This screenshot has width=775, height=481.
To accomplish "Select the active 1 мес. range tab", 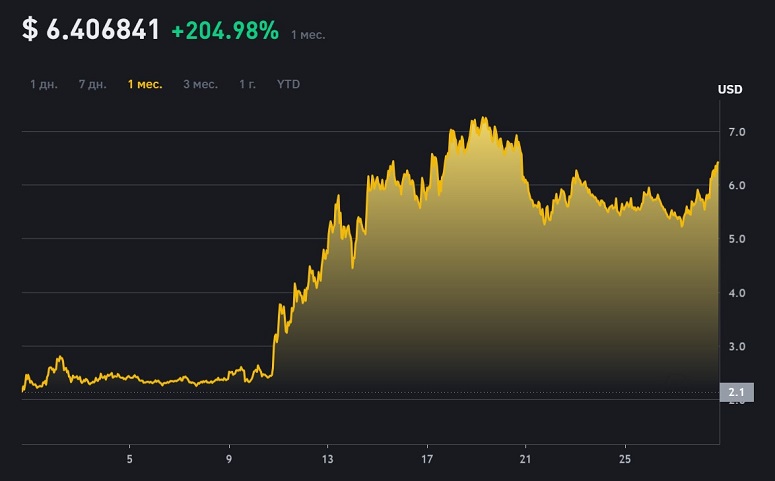I will pyautogui.click(x=145, y=85).
